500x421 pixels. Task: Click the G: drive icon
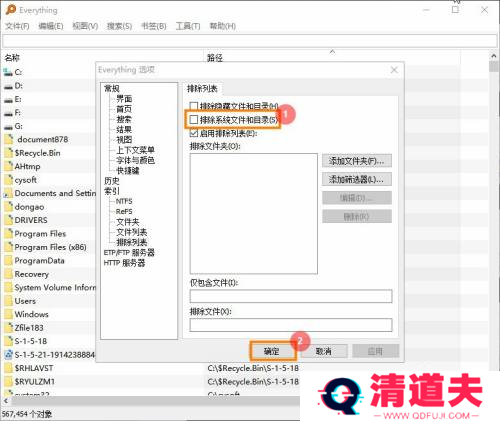(x=8, y=126)
